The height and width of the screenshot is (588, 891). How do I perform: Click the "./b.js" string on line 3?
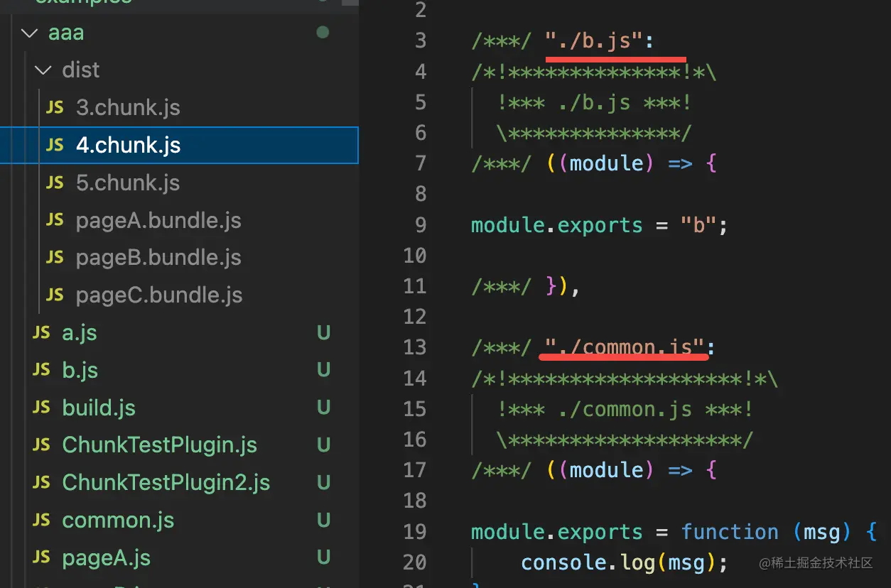[x=595, y=41]
